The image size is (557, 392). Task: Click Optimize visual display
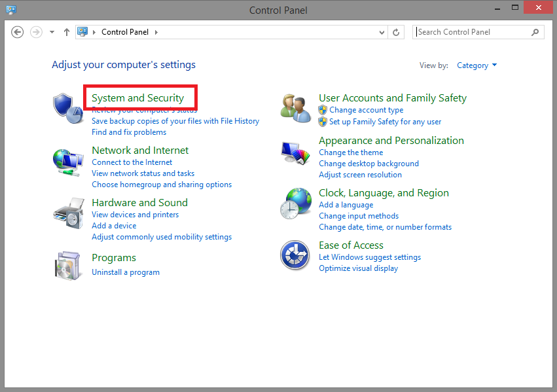tap(359, 268)
